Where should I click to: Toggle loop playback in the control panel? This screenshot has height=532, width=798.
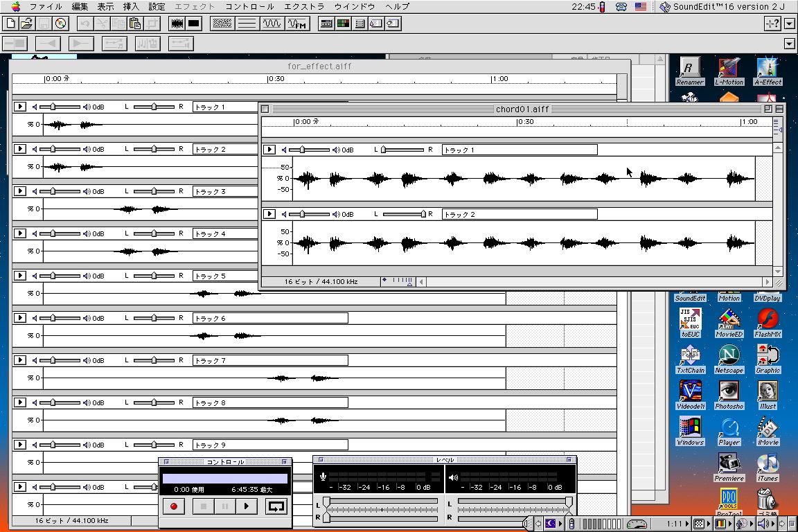[276, 506]
